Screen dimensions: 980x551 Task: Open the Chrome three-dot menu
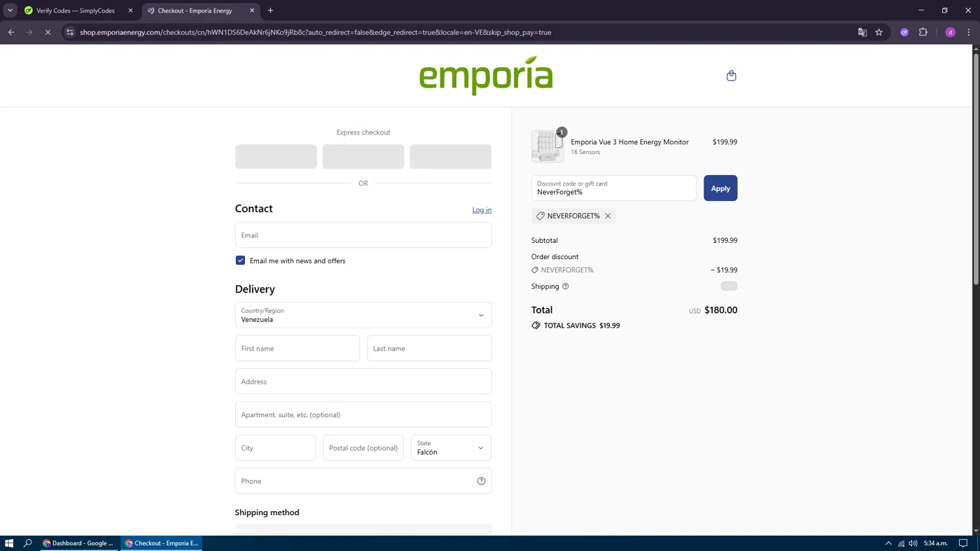pyautogui.click(x=969, y=32)
